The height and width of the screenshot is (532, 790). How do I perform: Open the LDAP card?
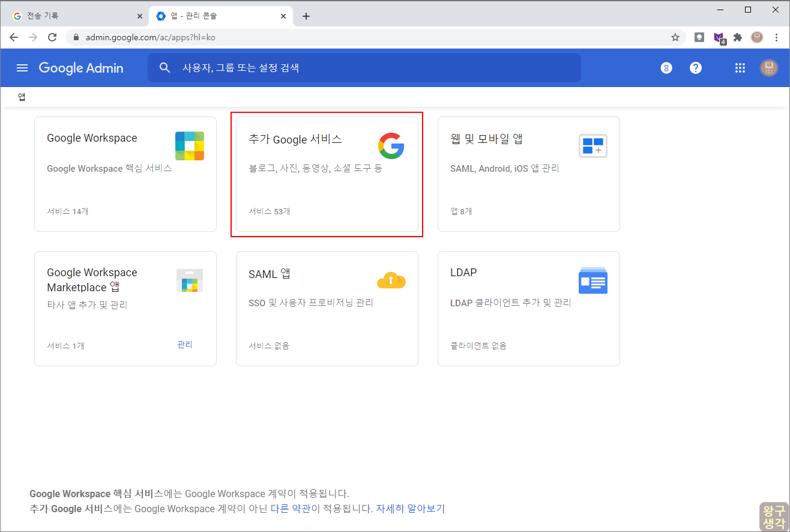point(529,309)
